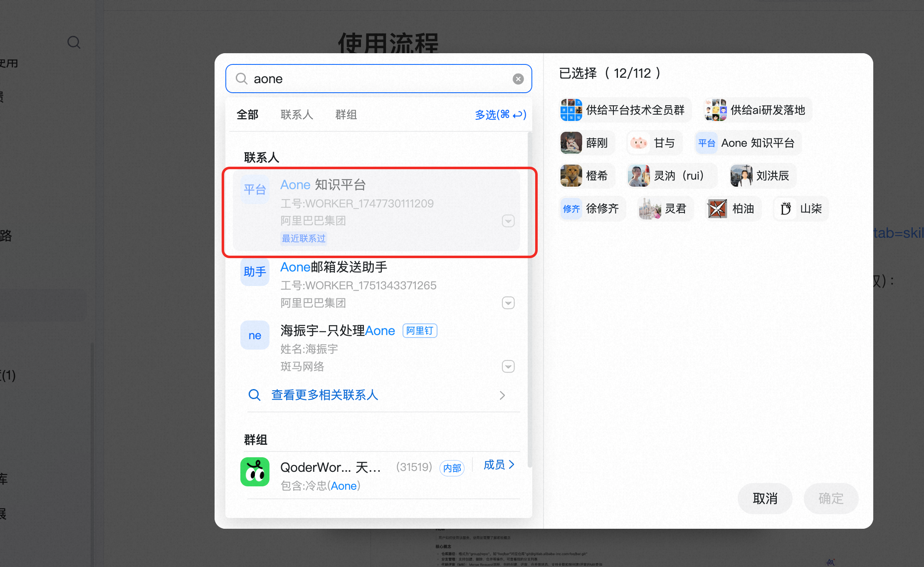The height and width of the screenshot is (567, 924).
Task: Click 工号:WORKER_1751343371265 text
Action: click(x=358, y=285)
